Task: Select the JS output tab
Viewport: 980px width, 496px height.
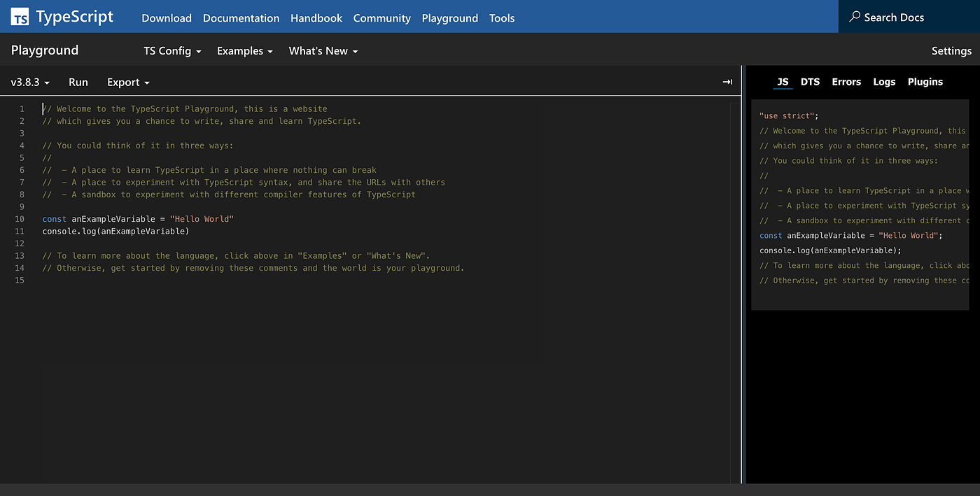Action: [783, 82]
